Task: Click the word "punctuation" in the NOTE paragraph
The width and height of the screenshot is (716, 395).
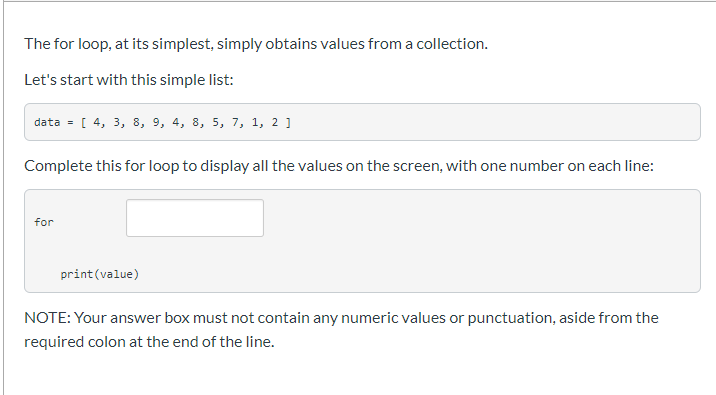Action: pos(510,318)
